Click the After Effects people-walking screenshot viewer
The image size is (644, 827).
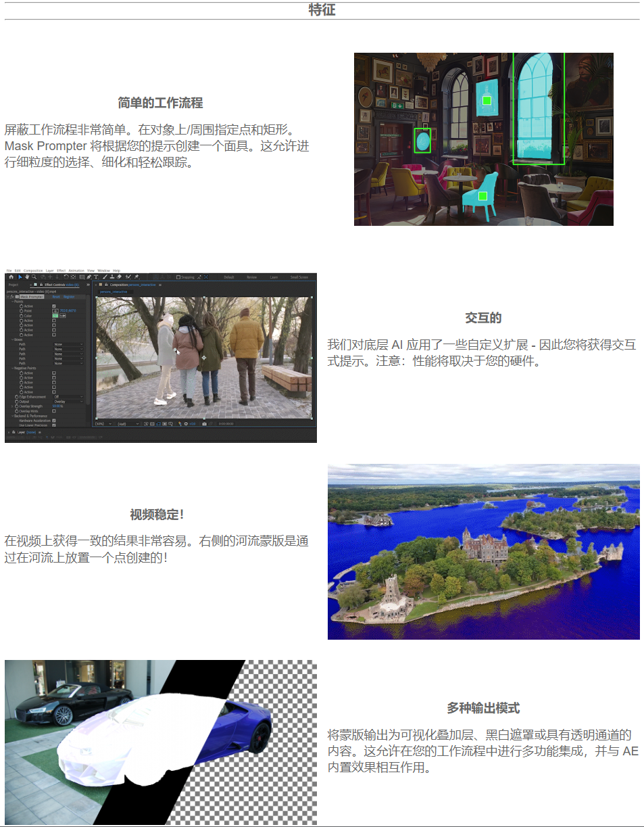point(204,357)
